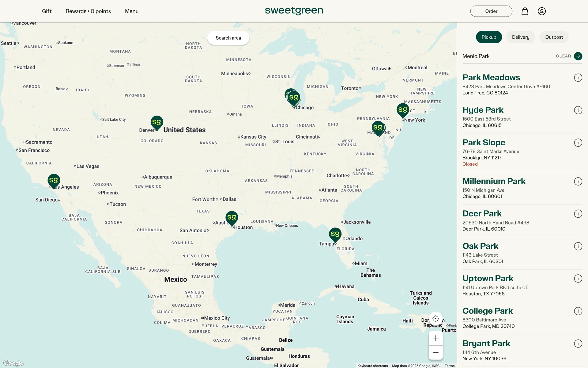The width and height of the screenshot is (588, 368).
Task: Center the map on my current location
Action: [435, 319]
